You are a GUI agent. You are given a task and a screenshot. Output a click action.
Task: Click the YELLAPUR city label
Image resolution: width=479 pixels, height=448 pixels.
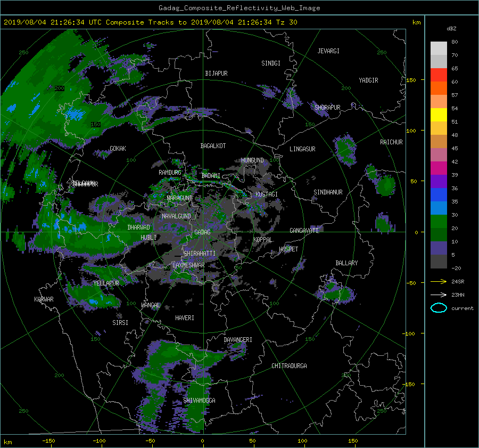click(x=106, y=283)
